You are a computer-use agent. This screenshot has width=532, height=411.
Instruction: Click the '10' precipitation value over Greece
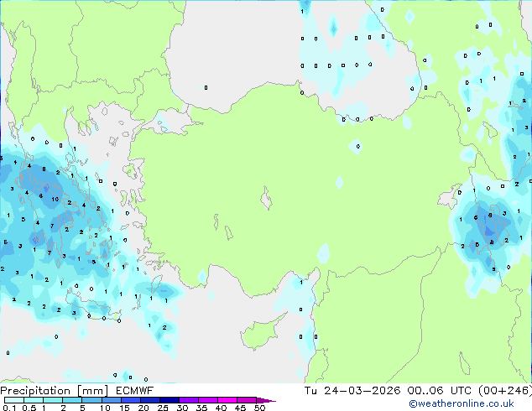(x=55, y=200)
